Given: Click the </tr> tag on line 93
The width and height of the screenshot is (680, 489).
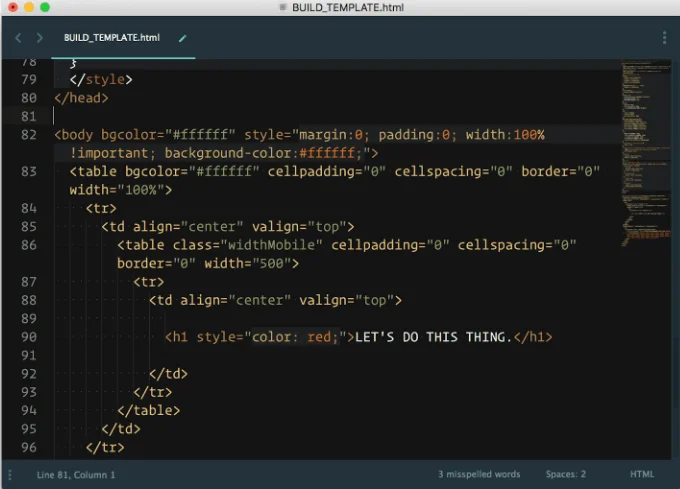Looking at the screenshot, I should tap(153, 392).
